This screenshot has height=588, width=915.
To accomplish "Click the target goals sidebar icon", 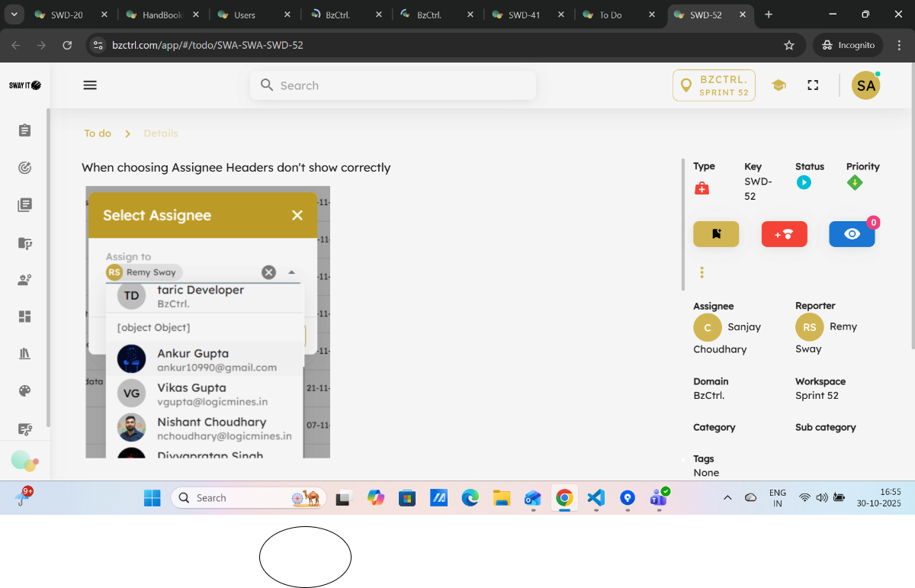I will click(24, 168).
